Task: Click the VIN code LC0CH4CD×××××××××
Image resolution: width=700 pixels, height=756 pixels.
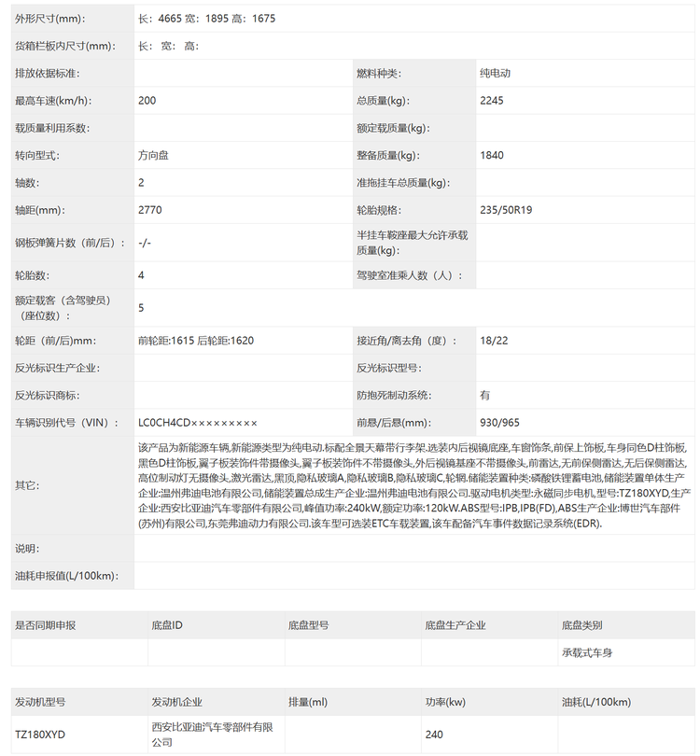Action: [197, 422]
